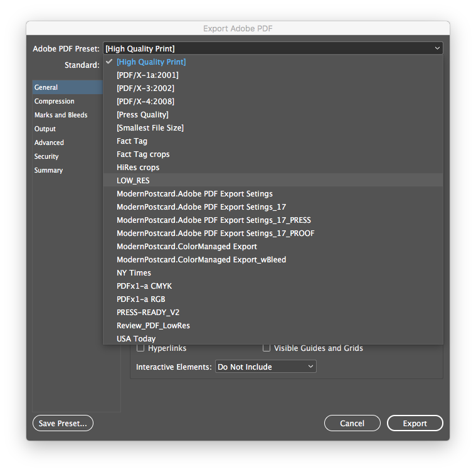
Task: Toggle Visible Guides and Grids checkbox
Action: (x=267, y=348)
